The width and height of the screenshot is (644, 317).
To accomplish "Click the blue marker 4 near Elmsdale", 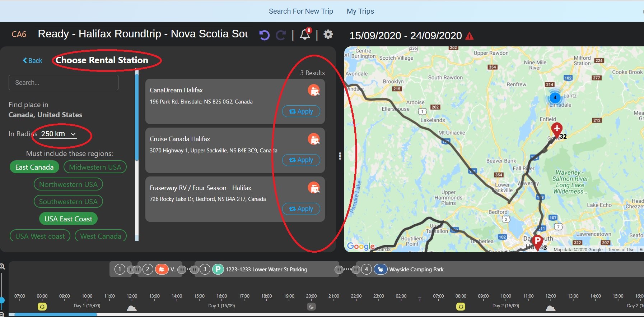I will (555, 97).
